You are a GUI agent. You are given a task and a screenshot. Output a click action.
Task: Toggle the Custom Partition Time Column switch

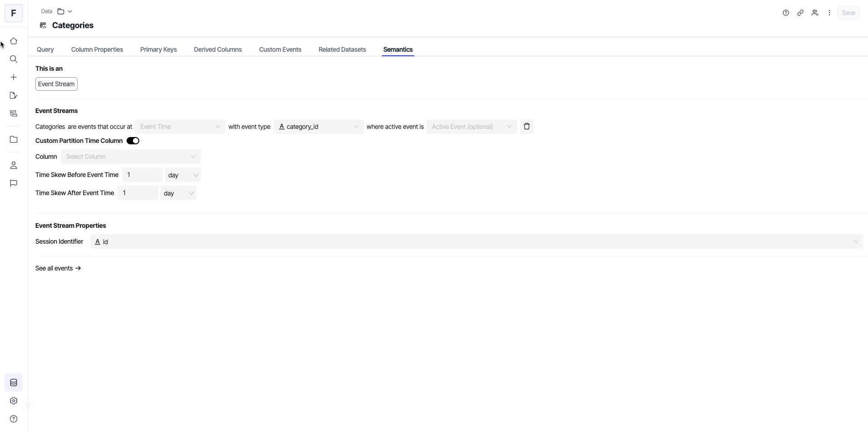coord(133,141)
